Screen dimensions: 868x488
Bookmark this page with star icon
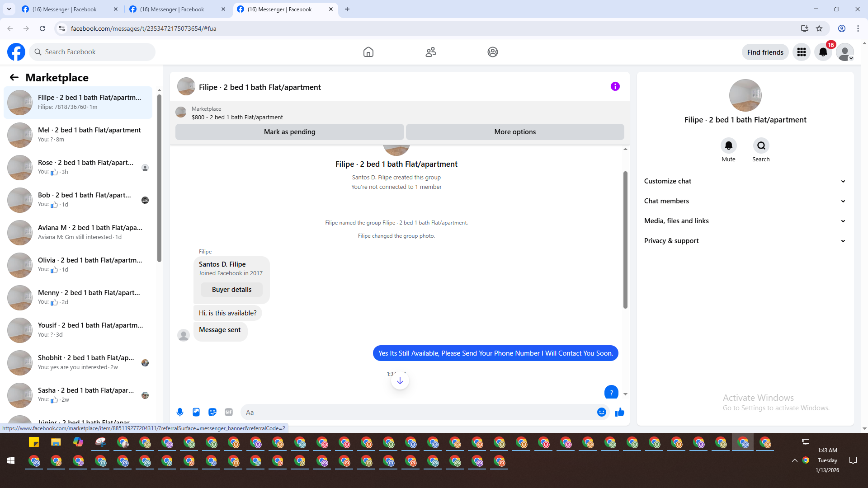819,28
